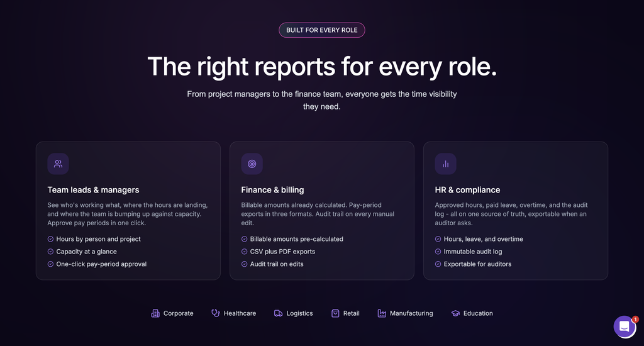Click the text Hours by person and project
The width and height of the screenshot is (644, 346).
pyautogui.click(x=98, y=239)
